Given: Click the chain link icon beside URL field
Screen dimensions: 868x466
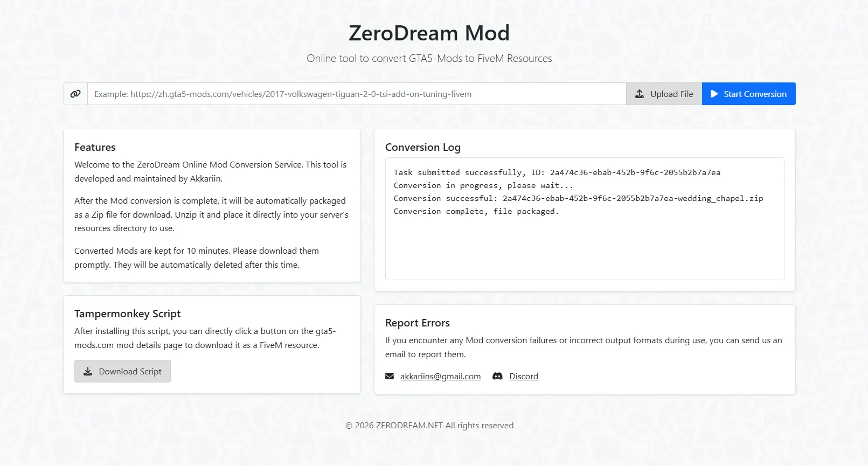Looking at the screenshot, I should [75, 94].
